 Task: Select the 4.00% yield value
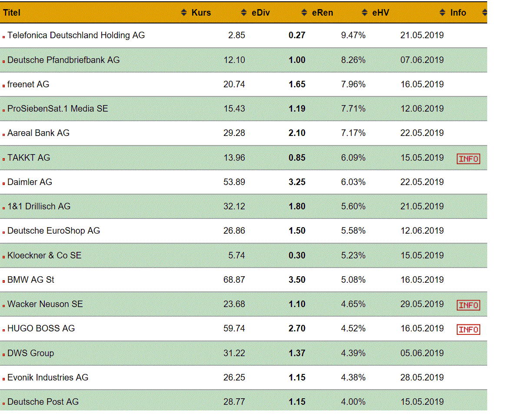353,402
